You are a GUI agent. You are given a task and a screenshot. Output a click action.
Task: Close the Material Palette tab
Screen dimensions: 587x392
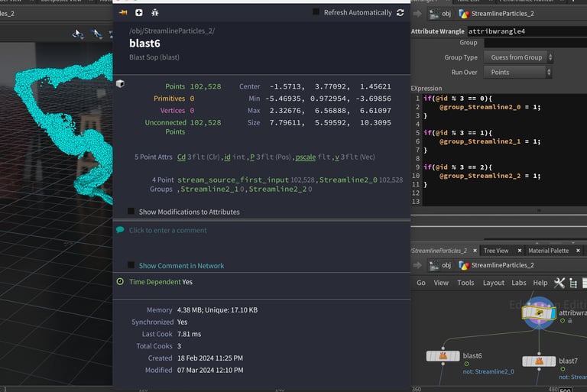(x=578, y=251)
